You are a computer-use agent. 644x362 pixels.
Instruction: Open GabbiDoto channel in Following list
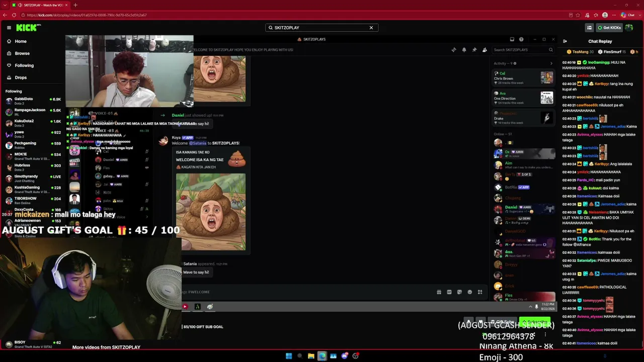coord(33,101)
